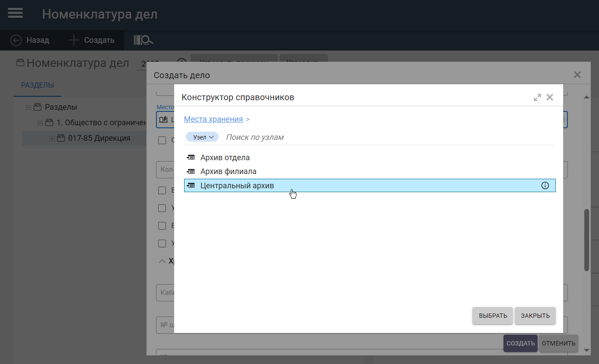Click the plus icon for Создать
This screenshot has height=364, width=599.
73,40
